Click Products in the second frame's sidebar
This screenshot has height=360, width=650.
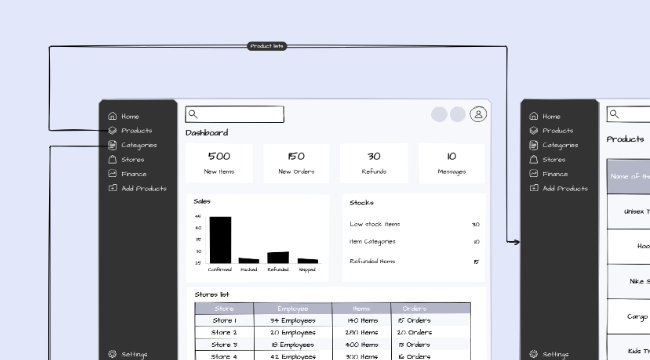(558, 131)
